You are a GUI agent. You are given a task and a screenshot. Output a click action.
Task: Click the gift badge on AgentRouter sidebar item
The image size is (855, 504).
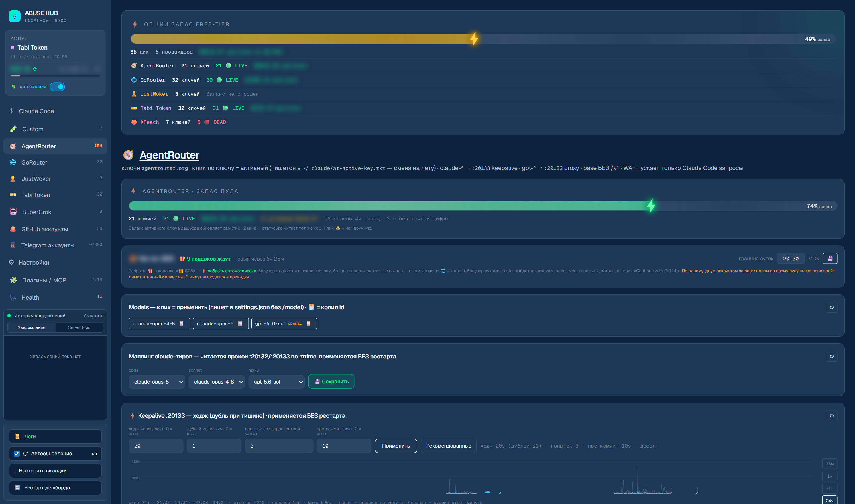point(98,146)
